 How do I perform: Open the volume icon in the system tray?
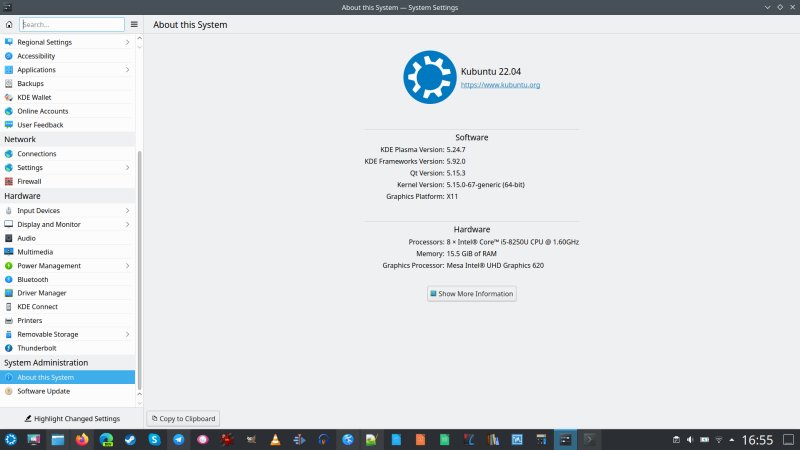coord(690,440)
